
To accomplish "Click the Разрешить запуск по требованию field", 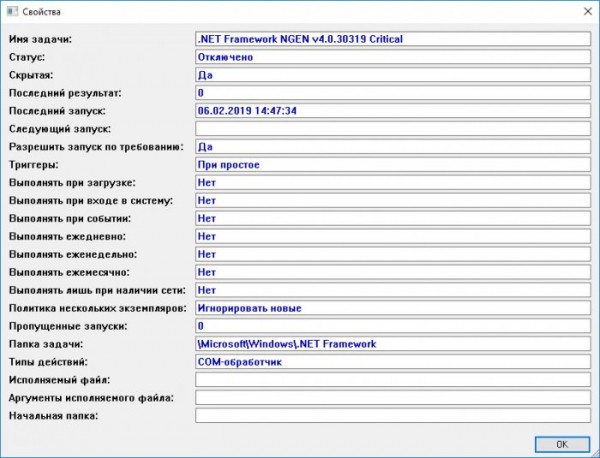I will point(393,147).
